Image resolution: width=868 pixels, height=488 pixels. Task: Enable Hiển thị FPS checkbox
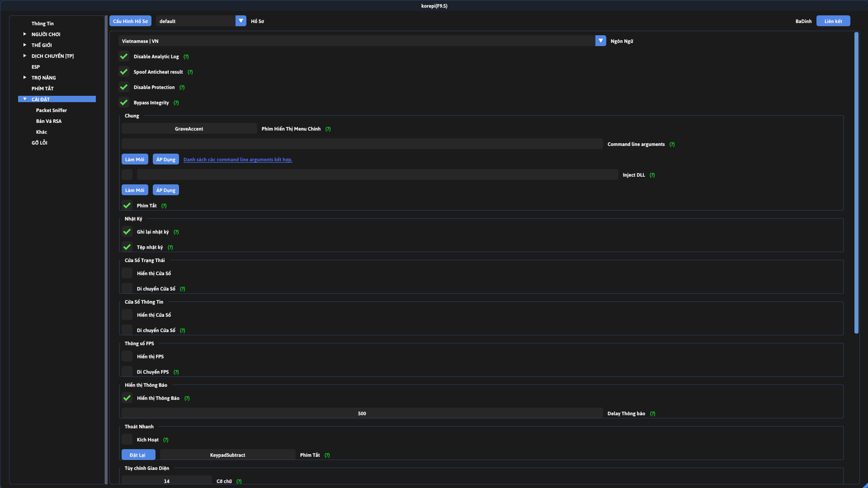pos(127,357)
